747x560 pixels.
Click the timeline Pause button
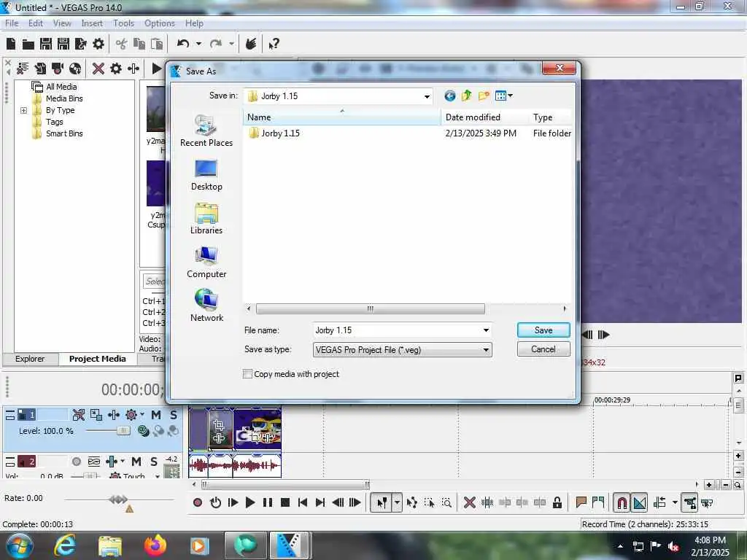click(x=268, y=502)
